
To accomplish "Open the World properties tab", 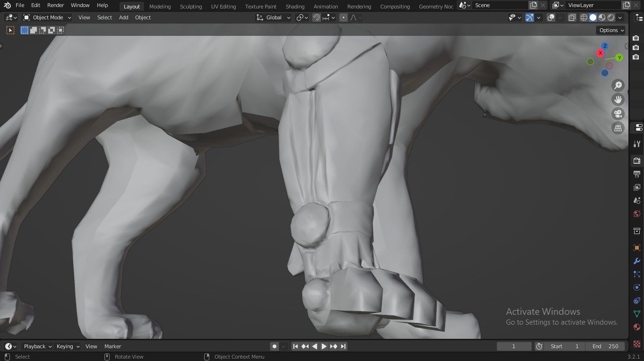I will (x=637, y=214).
